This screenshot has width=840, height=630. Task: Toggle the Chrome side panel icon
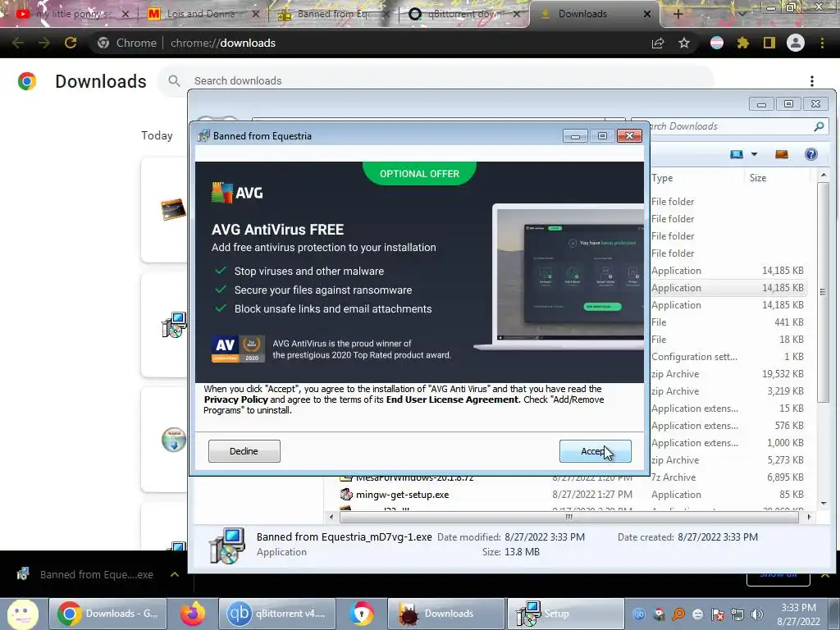[769, 43]
